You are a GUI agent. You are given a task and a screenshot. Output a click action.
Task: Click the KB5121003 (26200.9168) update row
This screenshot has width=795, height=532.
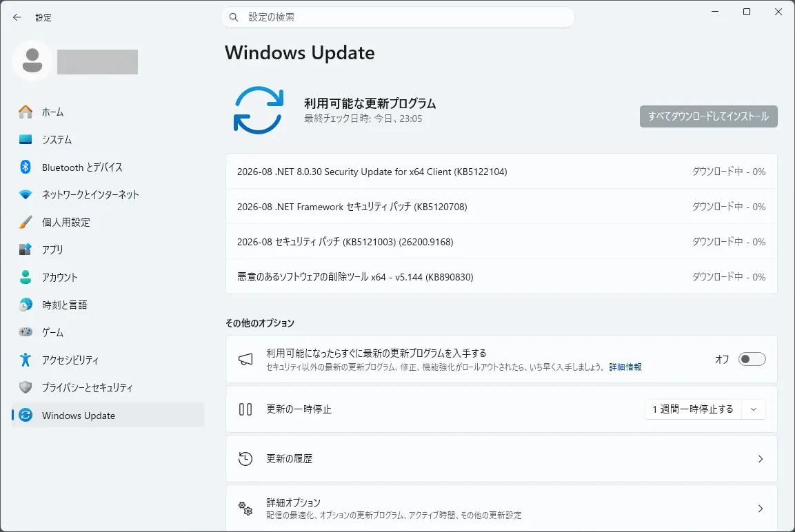click(501, 242)
